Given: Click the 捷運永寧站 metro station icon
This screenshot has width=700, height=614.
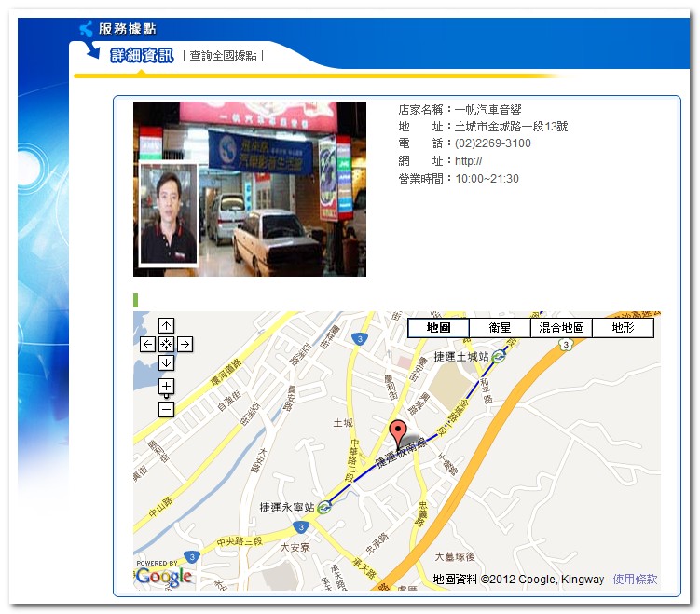Looking at the screenshot, I should tap(324, 508).
